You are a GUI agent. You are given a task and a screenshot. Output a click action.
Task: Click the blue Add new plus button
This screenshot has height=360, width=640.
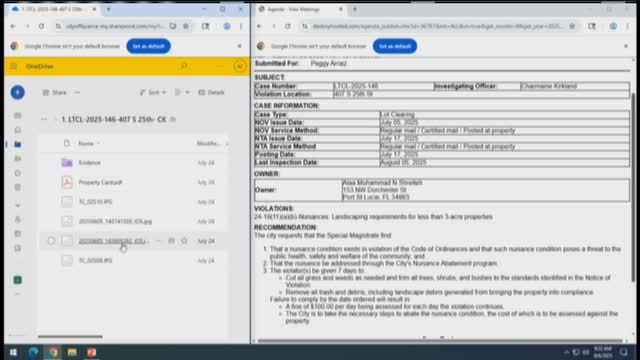pyautogui.click(x=18, y=92)
